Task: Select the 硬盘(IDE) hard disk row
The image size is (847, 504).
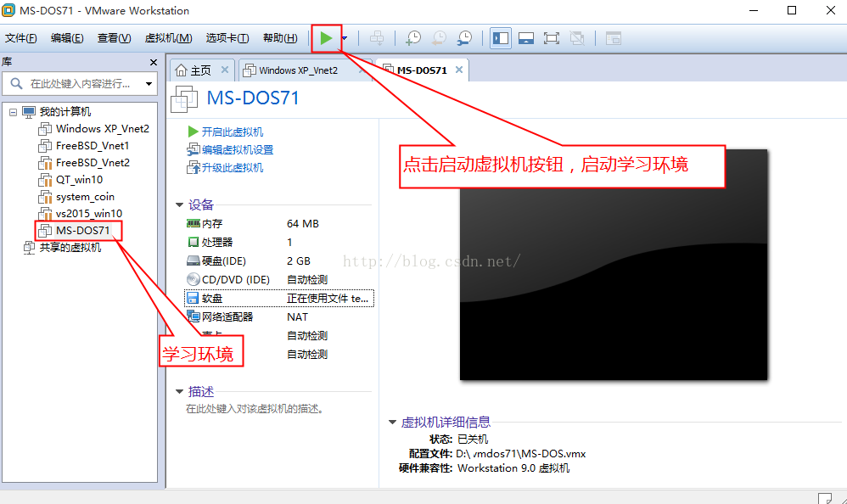Action: [x=278, y=261]
